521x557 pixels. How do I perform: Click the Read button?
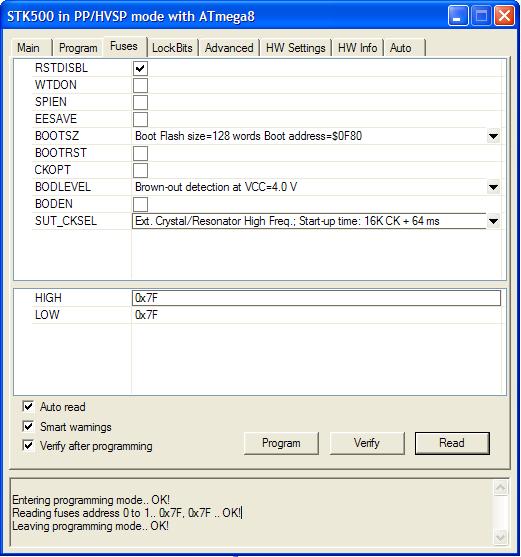[452, 443]
